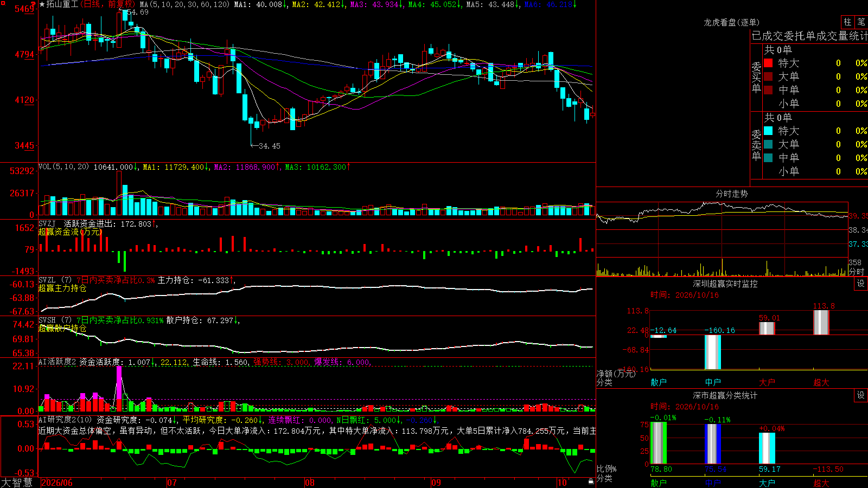
Task: Click the SVZL (7) indicator name
Action: tap(55, 280)
